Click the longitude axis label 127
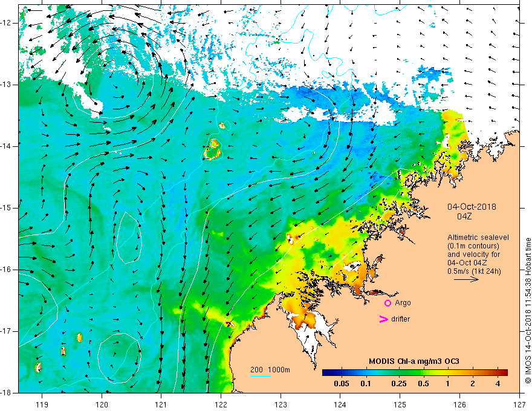Screen dimensions: 532x411 coord(519,404)
